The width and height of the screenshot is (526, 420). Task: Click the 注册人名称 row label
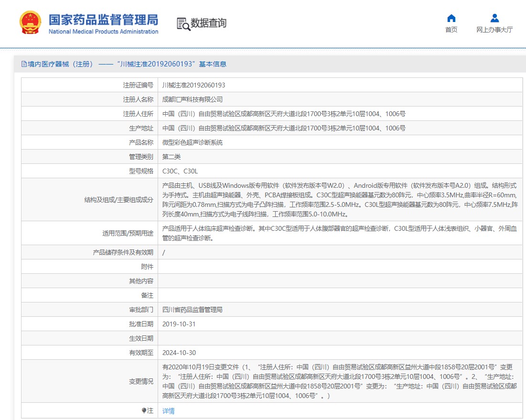pos(138,99)
